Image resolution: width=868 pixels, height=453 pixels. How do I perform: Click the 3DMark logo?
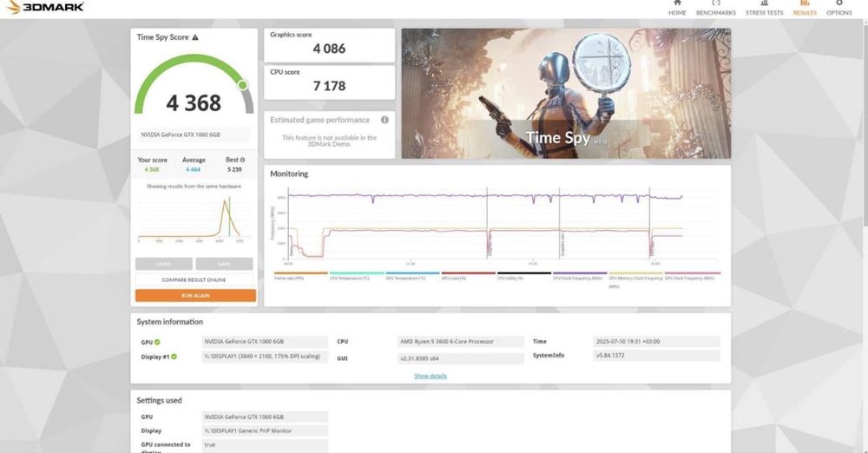click(45, 7)
